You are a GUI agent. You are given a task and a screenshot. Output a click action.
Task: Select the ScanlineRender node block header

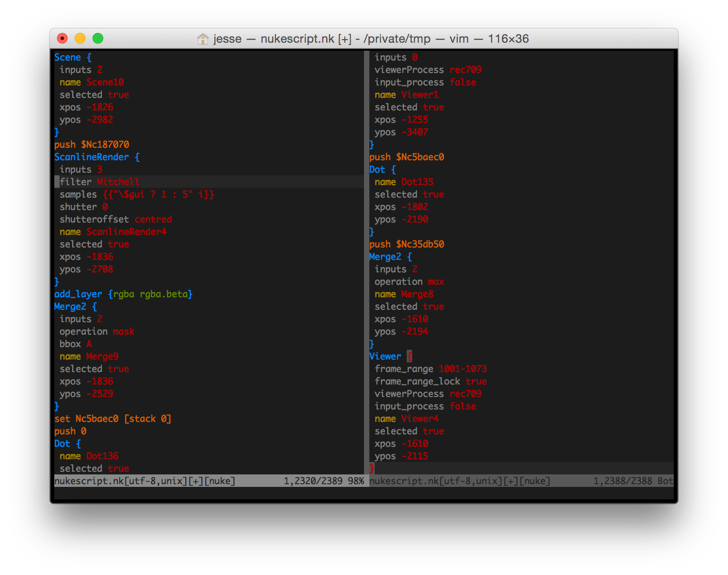click(91, 157)
